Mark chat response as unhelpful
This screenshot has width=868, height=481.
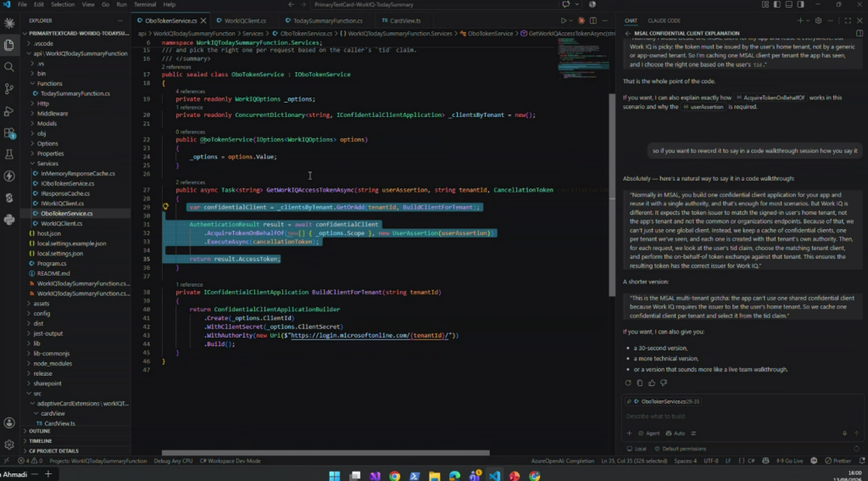[664, 383]
